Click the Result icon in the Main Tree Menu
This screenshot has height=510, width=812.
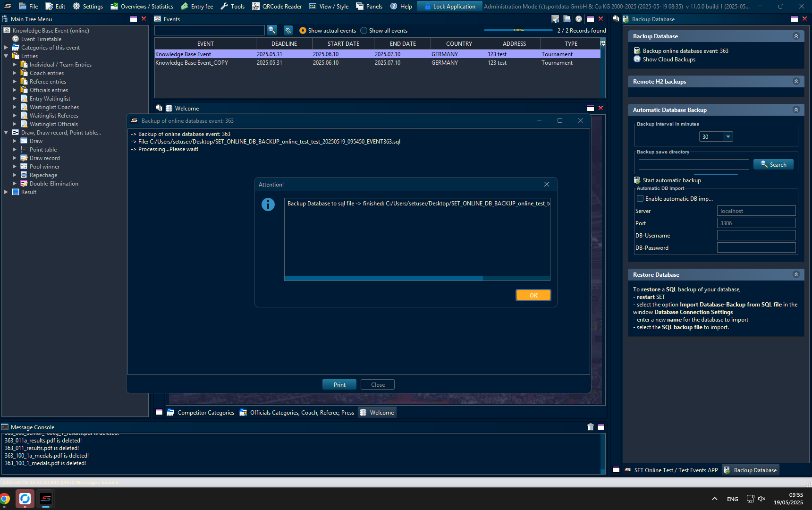tap(16, 192)
